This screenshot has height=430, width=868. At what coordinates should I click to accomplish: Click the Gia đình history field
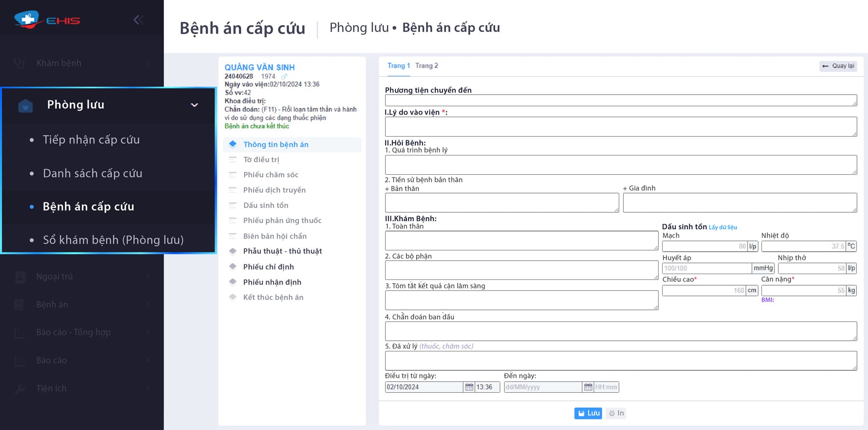pyautogui.click(x=740, y=203)
